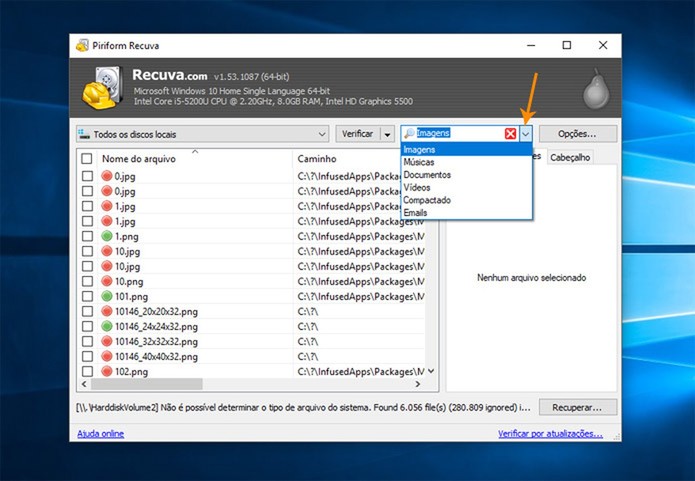
Task: Click the green status dot of 101.png
Action: click(107, 296)
